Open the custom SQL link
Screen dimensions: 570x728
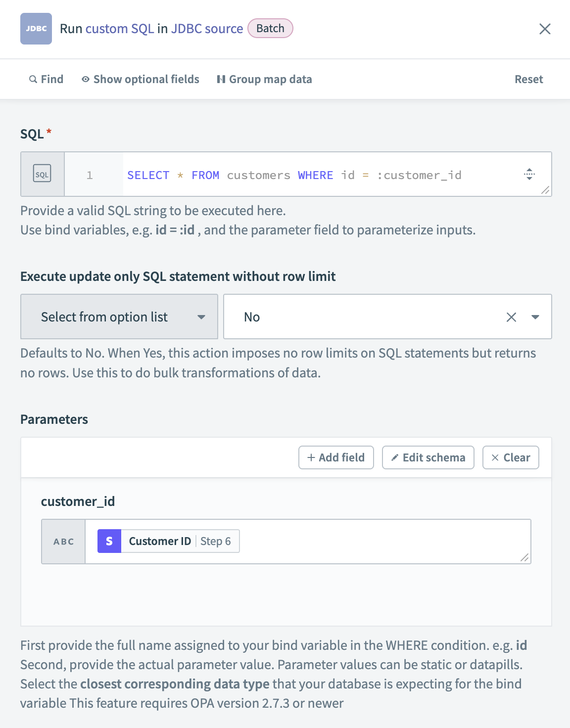(x=119, y=28)
